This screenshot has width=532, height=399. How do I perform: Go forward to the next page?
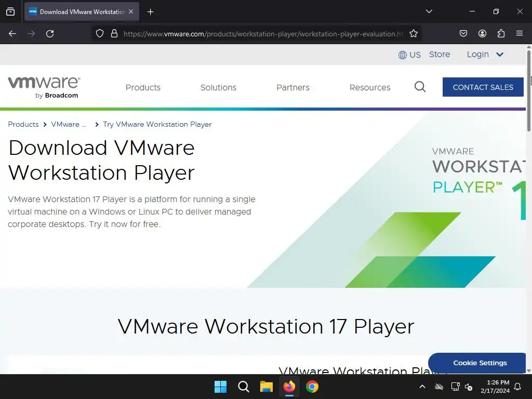tap(31, 34)
